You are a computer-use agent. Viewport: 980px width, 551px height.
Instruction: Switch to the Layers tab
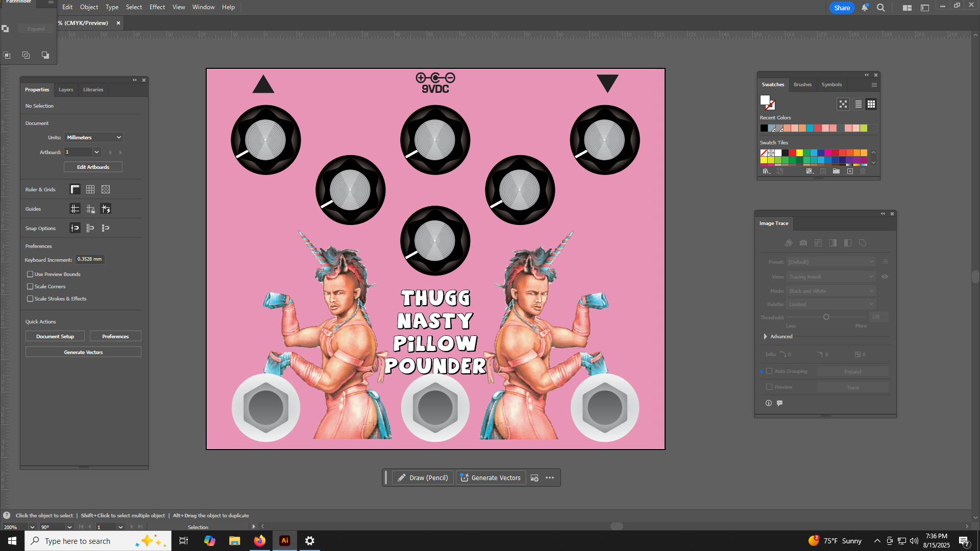point(66,90)
